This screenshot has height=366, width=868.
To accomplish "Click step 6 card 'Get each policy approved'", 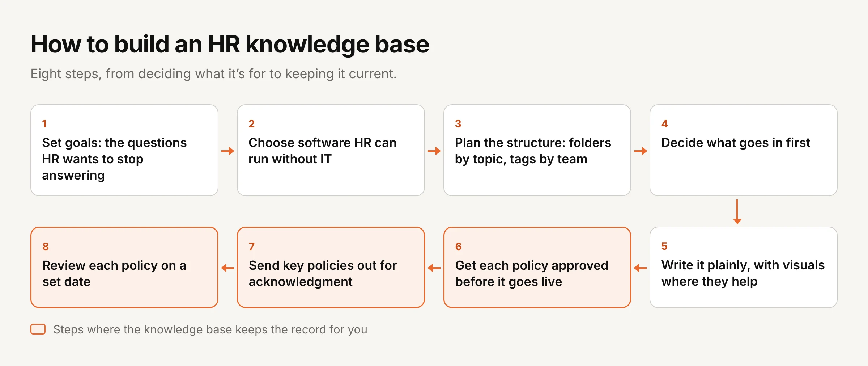I will tap(537, 268).
